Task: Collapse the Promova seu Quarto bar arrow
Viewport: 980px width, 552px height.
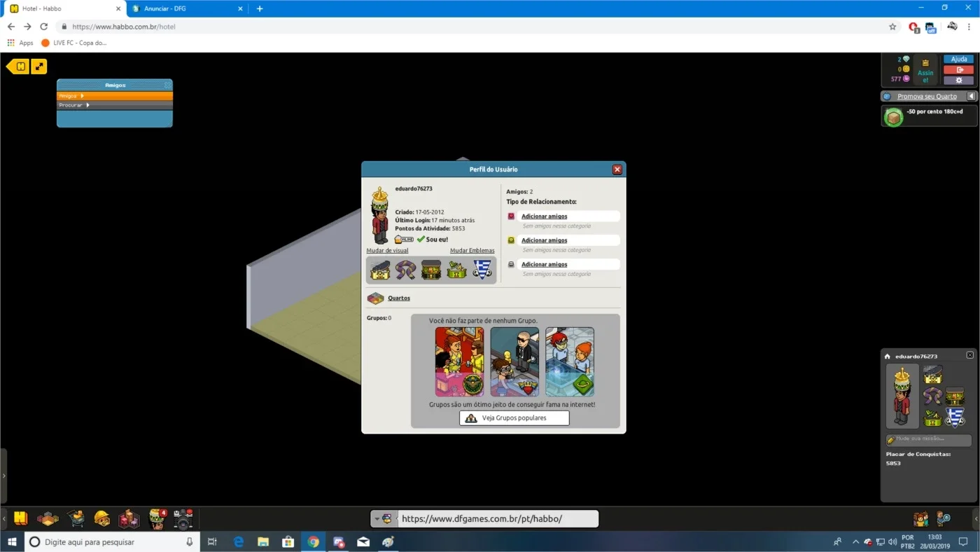Action: point(971,97)
